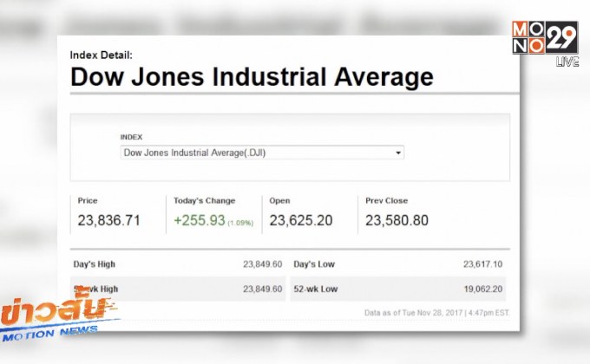The width and height of the screenshot is (590, 364).
Task: Click the Prev Close value 23,580.80
Action: 397,220
